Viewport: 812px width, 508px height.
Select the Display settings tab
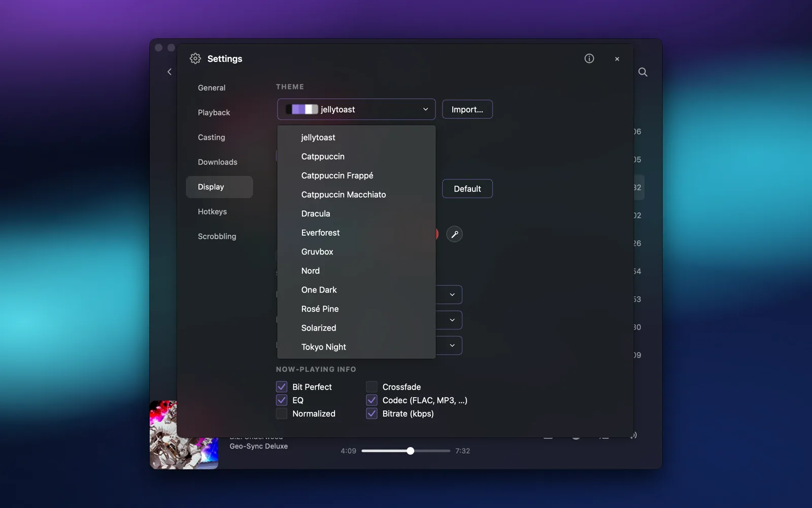[219, 187]
